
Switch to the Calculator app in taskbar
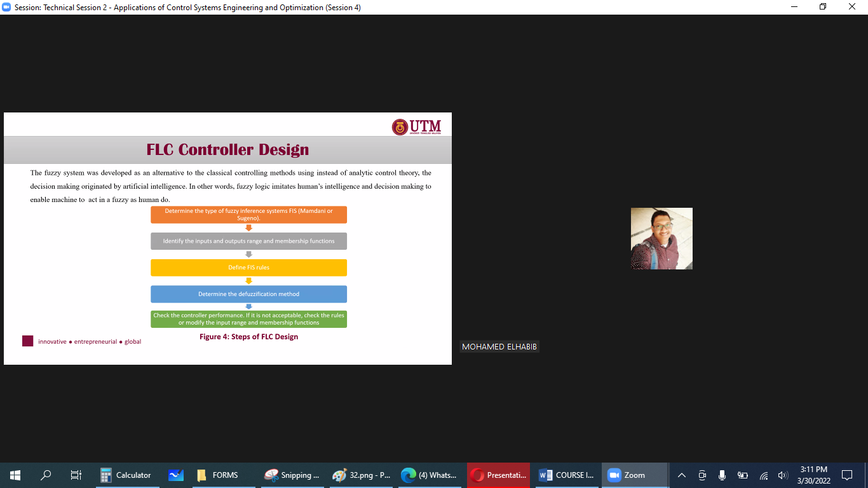[x=126, y=475]
